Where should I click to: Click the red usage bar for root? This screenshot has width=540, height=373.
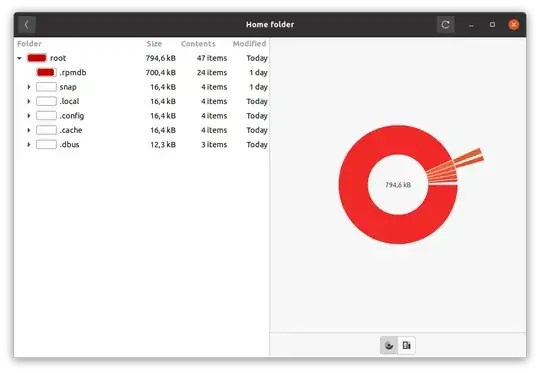(37, 58)
